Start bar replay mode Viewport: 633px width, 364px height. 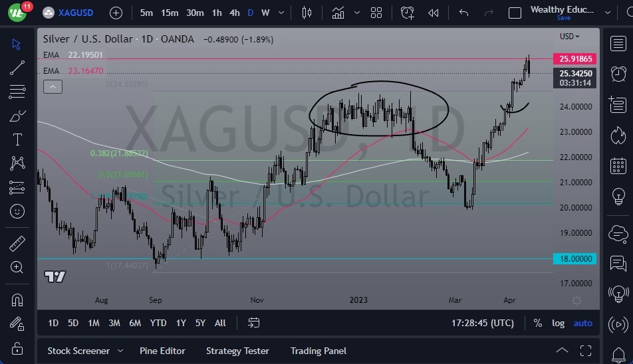(433, 13)
